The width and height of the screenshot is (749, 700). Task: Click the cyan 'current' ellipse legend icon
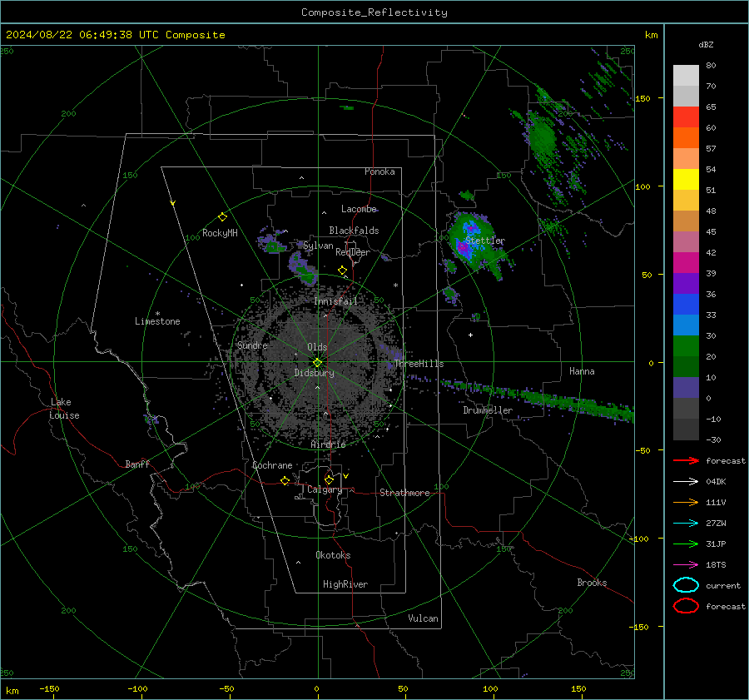click(686, 585)
